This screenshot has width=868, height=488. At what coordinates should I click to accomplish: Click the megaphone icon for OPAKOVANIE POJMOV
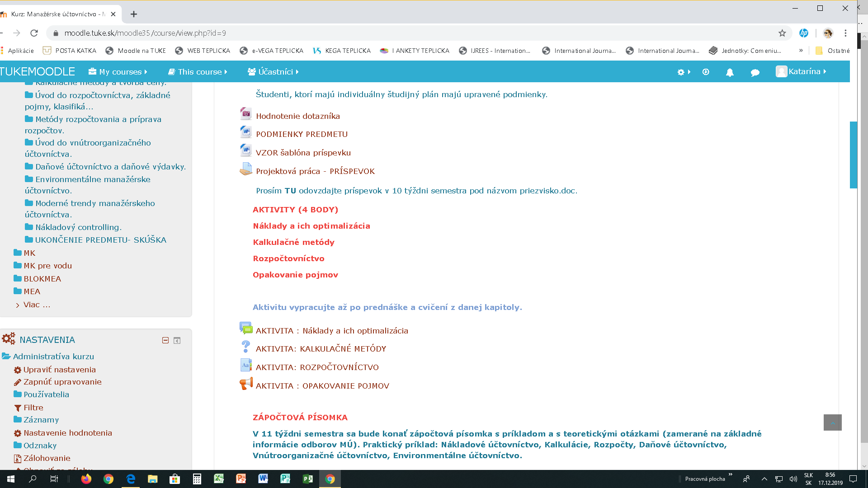point(246,384)
